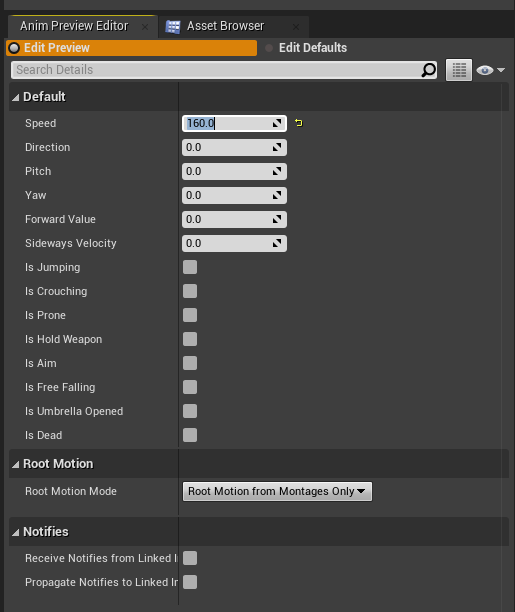The width and height of the screenshot is (515, 612).
Task: Open the Root Motion Mode dropdown
Action: tap(277, 491)
